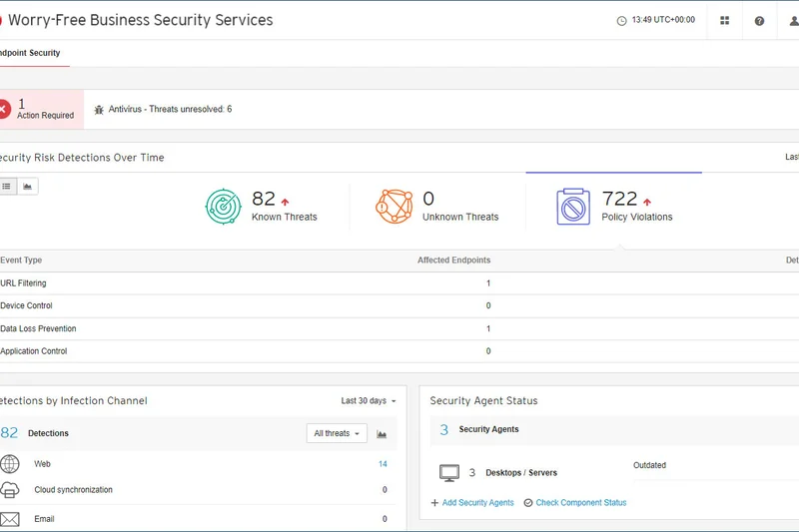
Task: Open the help question mark icon
Action: [759, 21]
